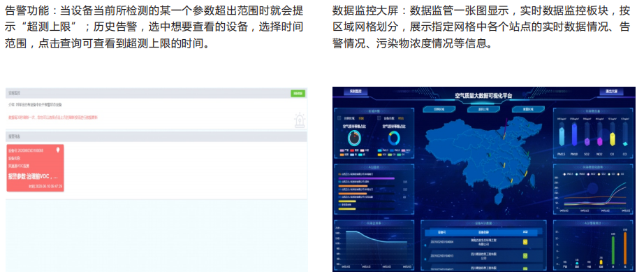Click the purple top AQI ranking bar
Screen dimensions: 644x279
tap(367, 178)
